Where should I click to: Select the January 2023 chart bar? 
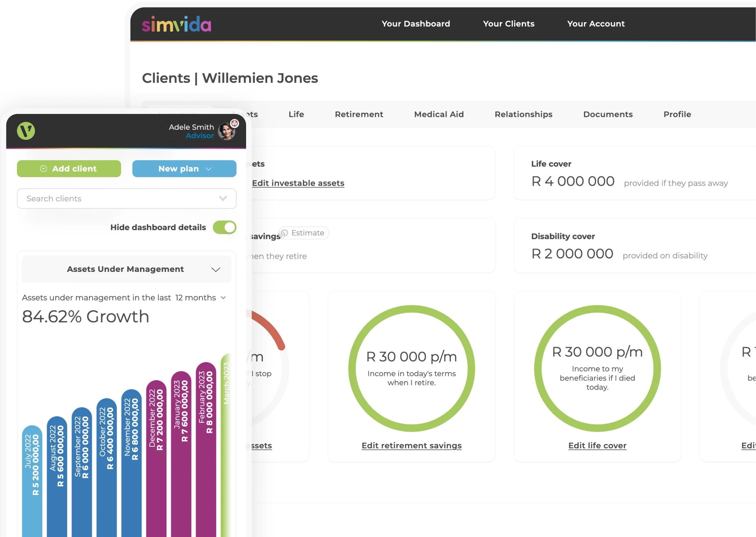(181, 454)
